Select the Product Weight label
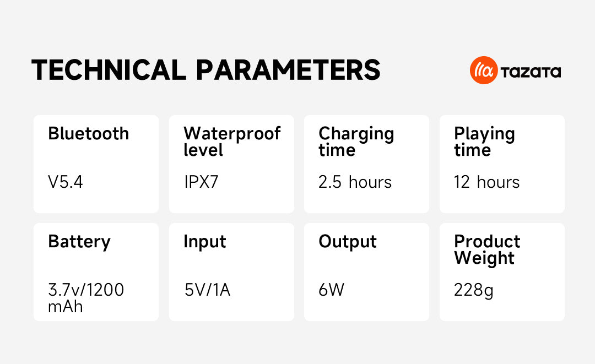The width and height of the screenshot is (595, 364). tap(487, 249)
